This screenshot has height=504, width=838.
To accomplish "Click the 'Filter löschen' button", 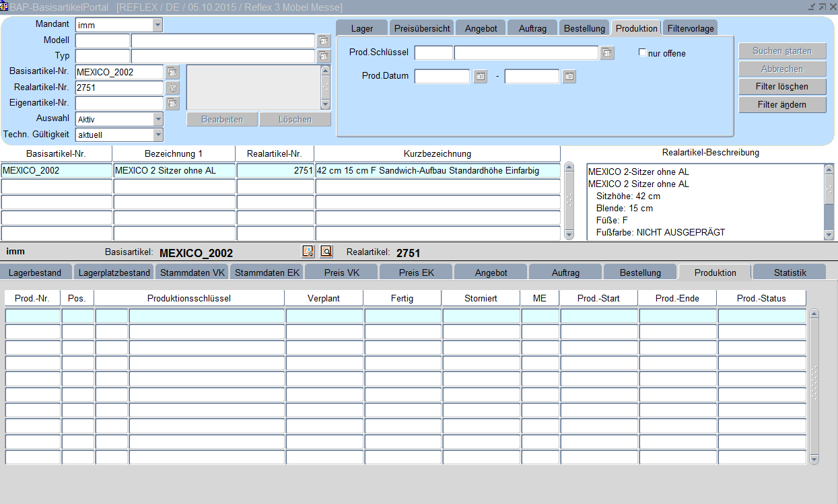I will (782, 87).
